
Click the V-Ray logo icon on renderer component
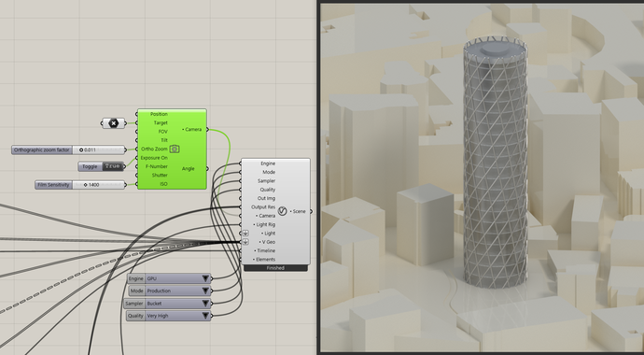click(x=282, y=211)
